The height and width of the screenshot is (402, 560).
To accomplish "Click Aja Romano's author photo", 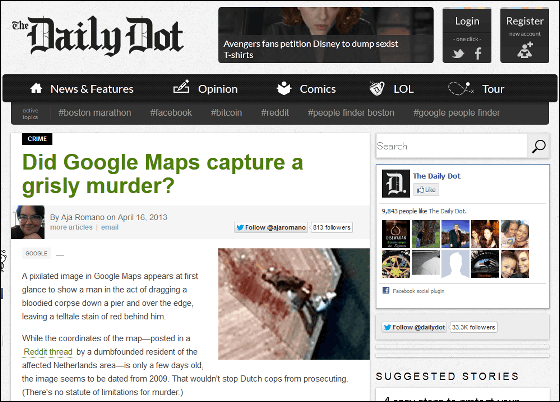I will 28,222.
